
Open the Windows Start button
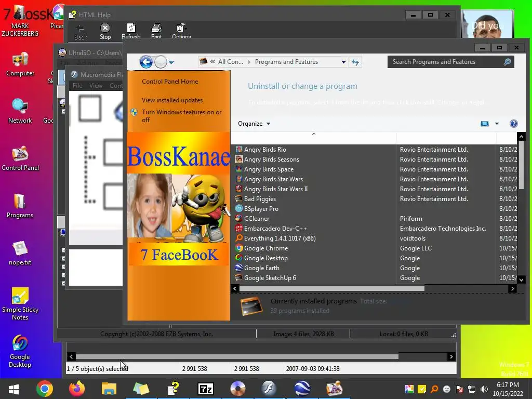[14, 389]
